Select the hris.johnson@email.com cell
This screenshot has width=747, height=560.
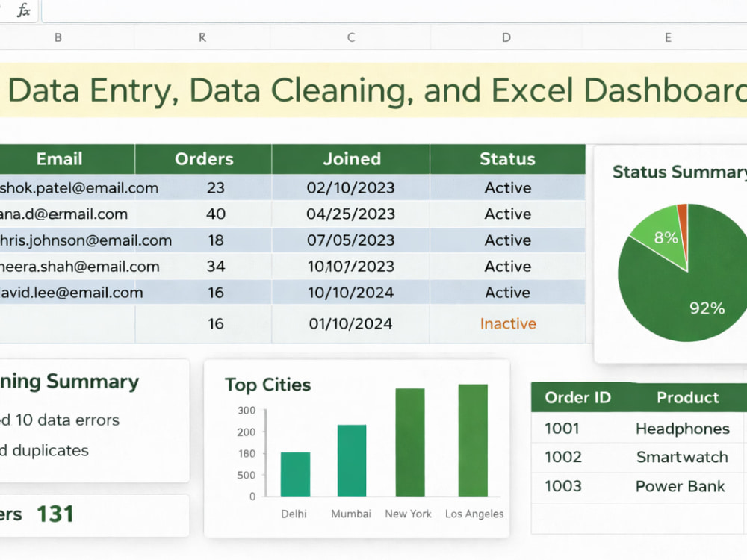(67, 240)
